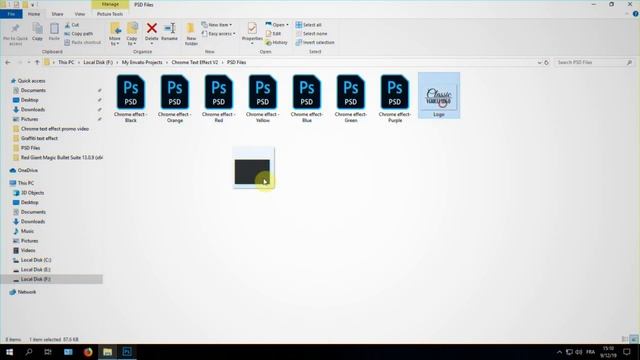Viewport: 640px width, 360px height.
Task: Select Chrome effect - Purple PSD file
Action: pos(395,98)
